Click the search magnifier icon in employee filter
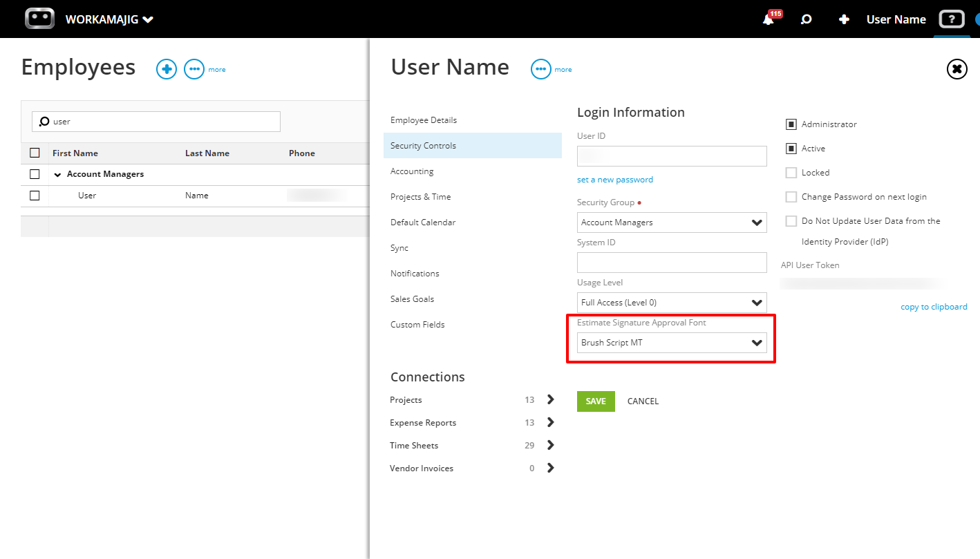 click(x=44, y=122)
